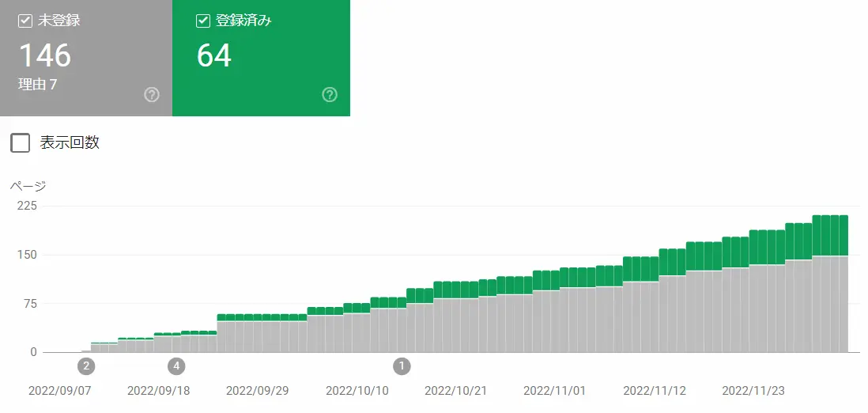Screen dimensions: 868x413
Task: Click the 150 y-axis label
Action: pos(28,255)
